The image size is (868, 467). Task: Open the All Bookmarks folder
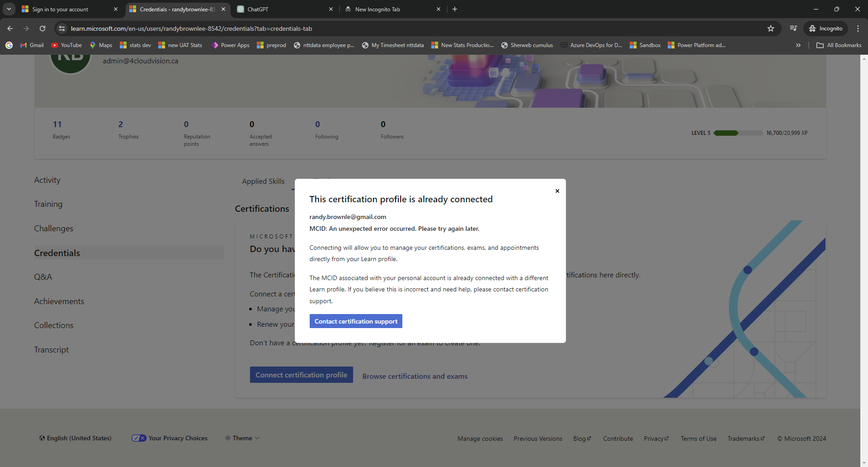coord(839,45)
